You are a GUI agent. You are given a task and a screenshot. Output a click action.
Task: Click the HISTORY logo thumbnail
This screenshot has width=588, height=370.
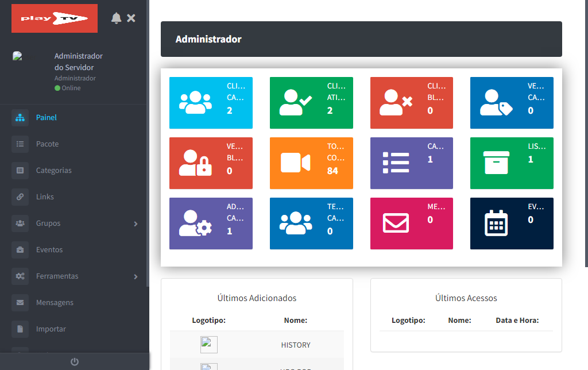(208, 345)
